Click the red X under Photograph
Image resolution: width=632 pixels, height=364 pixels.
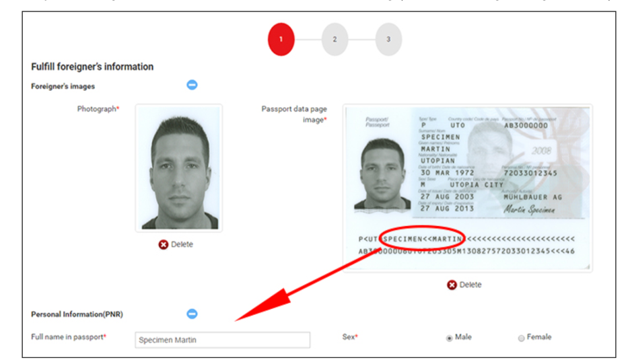pos(164,245)
